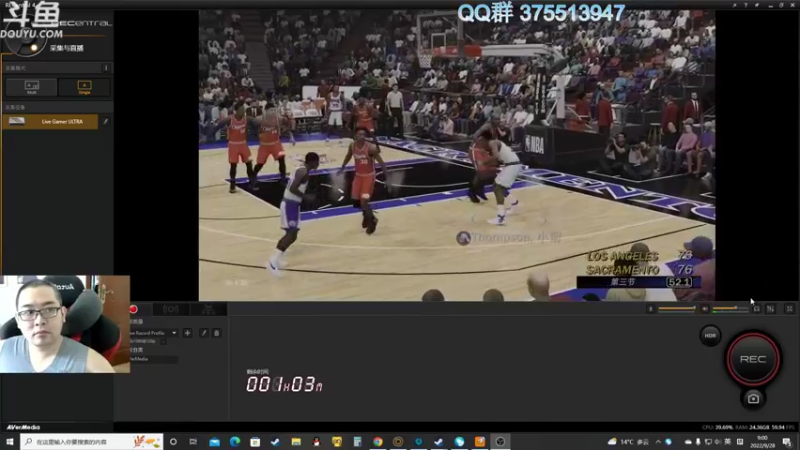Open the audio mixer settings
Screen dimensions: 800x450
pos(770,309)
